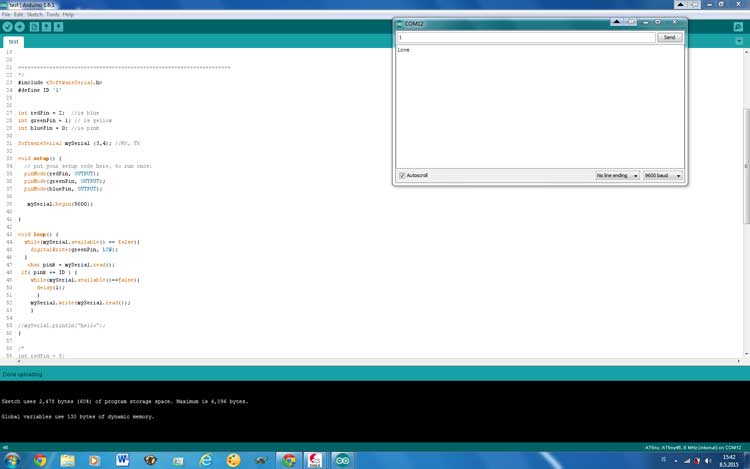Focus the serial monitor text input field

click(x=526, y=37)
